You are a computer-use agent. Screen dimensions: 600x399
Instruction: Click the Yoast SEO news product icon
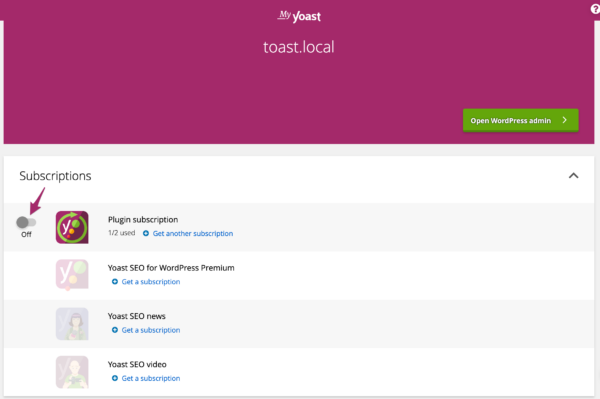coord(72,324)
